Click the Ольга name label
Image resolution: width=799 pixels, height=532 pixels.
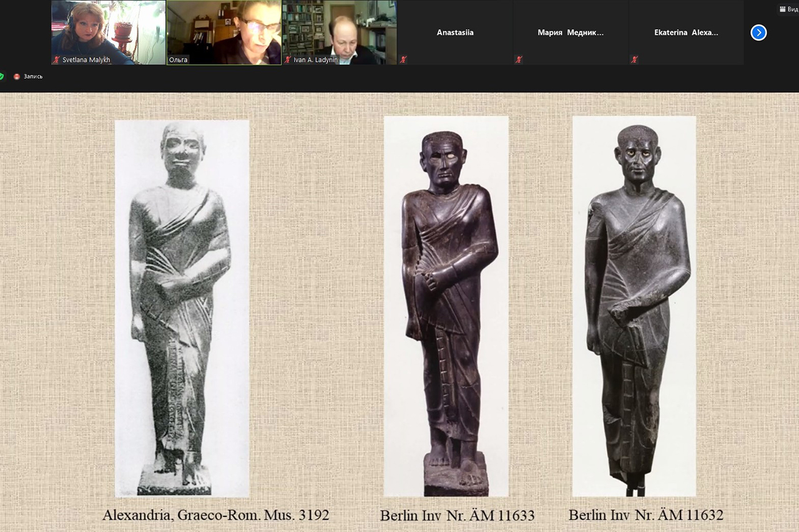pyautogui.click(x=178, y=60)
